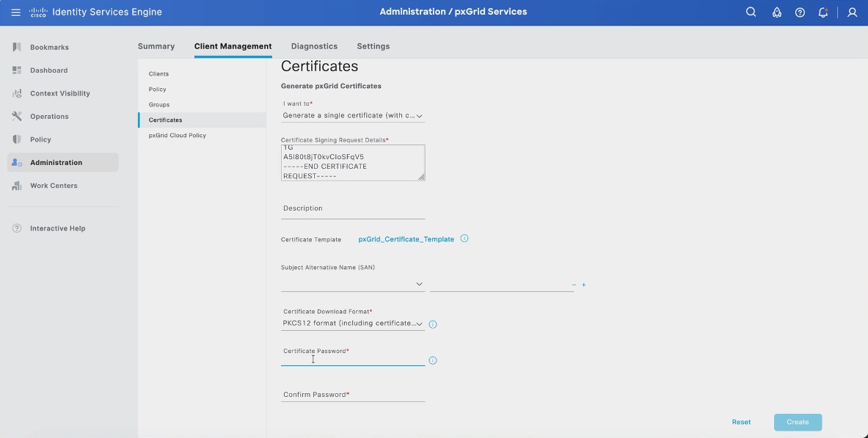This screenshot has width=868, height=438.
Task: Click the Dashboard sidebar icon
Action: click(x=17, y=70)
